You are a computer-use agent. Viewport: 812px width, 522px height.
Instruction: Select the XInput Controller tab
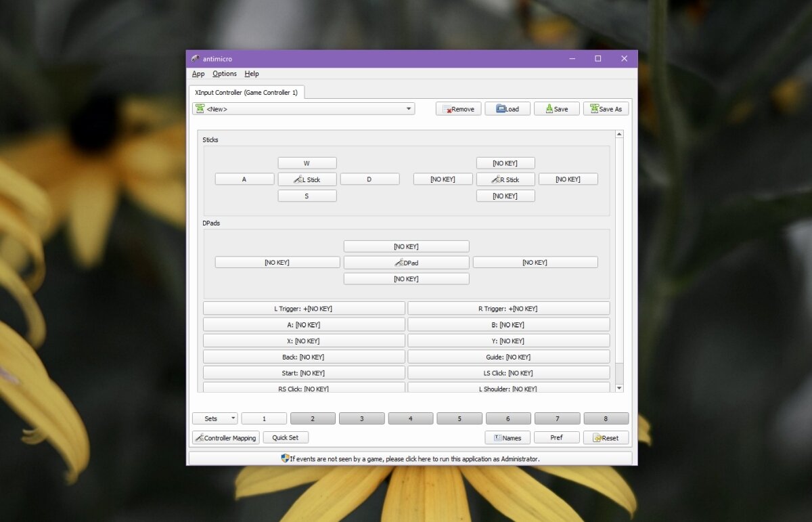[x=247, y=92]
